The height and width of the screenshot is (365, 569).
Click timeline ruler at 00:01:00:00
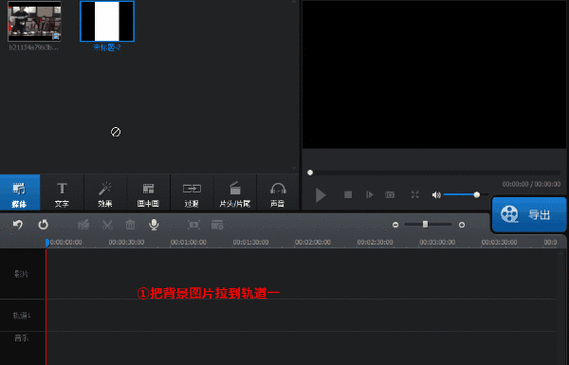[188, 242]
